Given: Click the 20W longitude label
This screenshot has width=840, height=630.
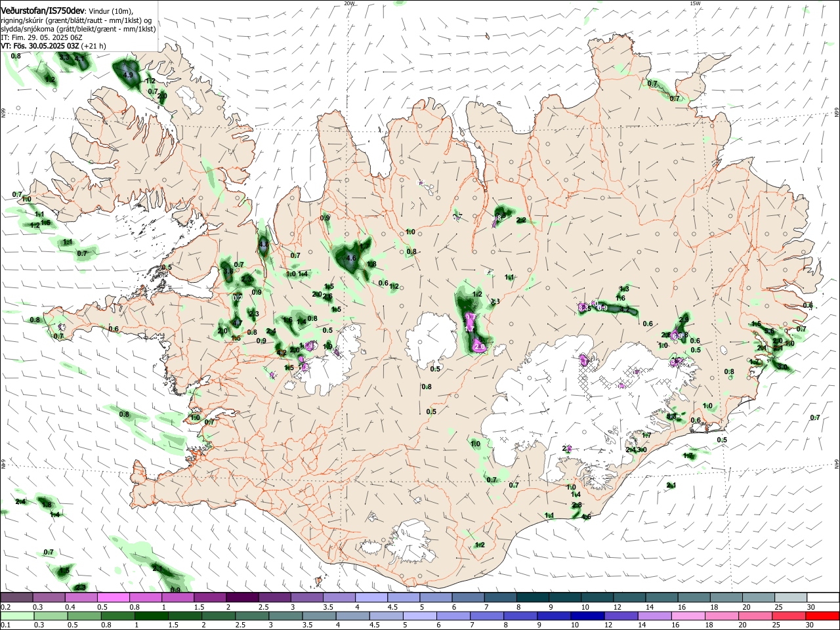Looking at the screenshot, I should [349, 3].
